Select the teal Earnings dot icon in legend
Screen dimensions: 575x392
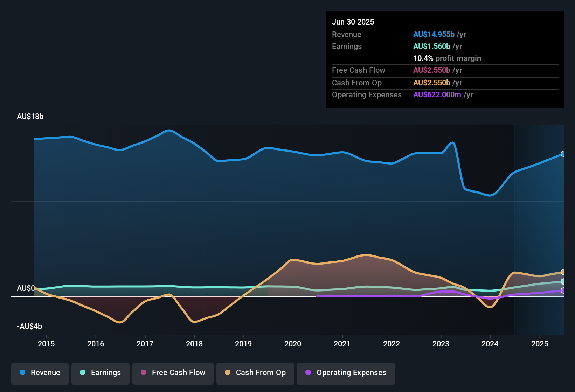(x=83, y=373)
